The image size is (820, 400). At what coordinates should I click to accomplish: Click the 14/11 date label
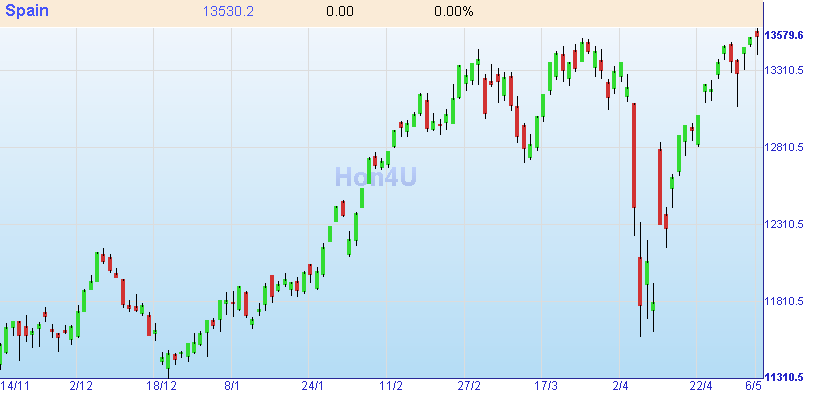pyautogui.click(x=15, y=386)
